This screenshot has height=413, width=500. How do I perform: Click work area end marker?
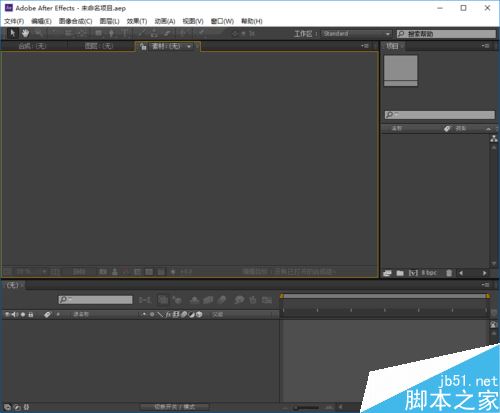coord(488,296)
